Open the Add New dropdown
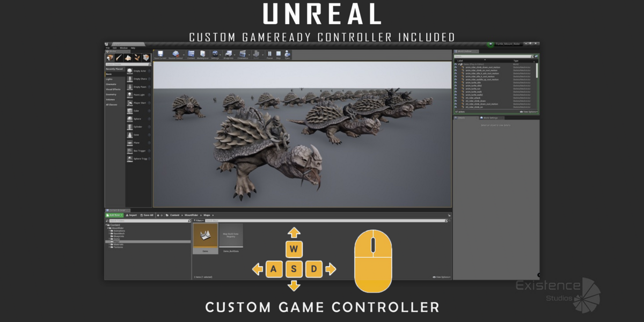Screen dimensions: 644x322 coord(114,215)
